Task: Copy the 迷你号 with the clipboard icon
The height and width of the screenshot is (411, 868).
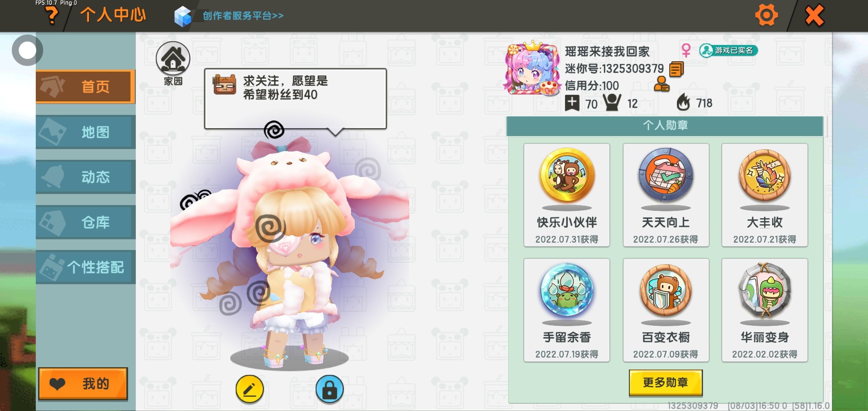Action: pyautogui.click(x=676, y=69)
